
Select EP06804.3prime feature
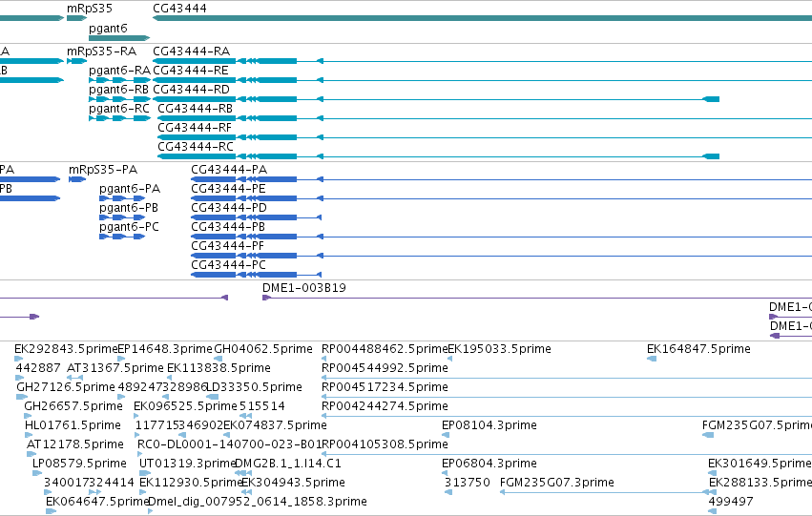[x=489, y=464]
